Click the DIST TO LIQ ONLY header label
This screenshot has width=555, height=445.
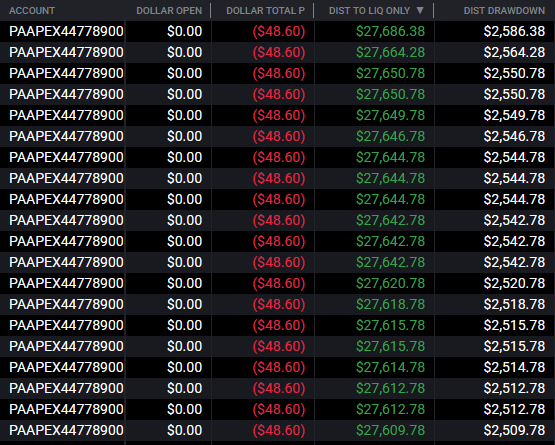point(369,11)
